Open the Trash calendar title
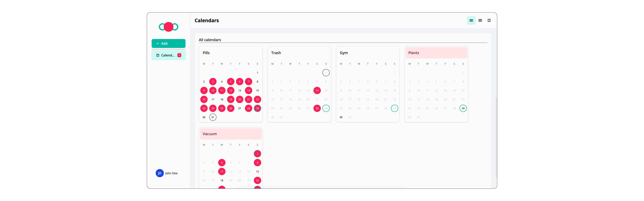Screen dimensions: 644x201 [x=276, y=53]
